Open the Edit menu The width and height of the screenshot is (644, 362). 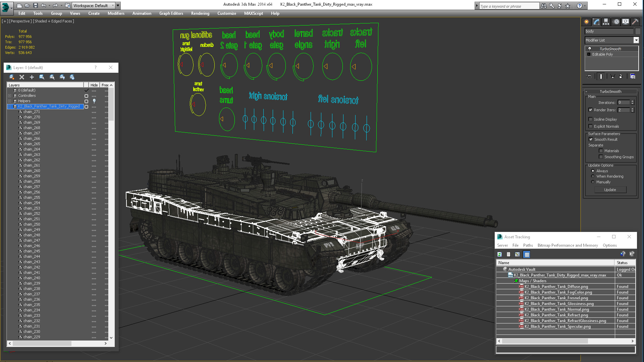coord(22,13)
